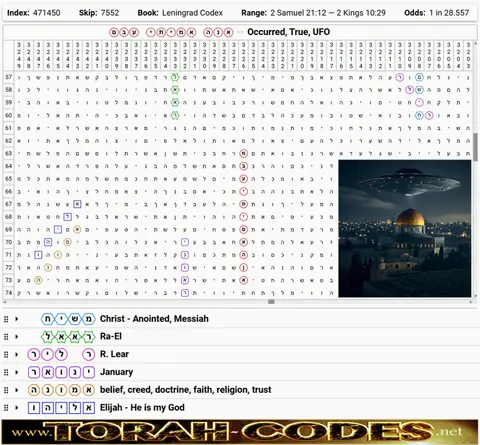Click the horizontal scrollbar thumb below the matrix
Screen dimensions: 480x445
tap(271, 302)
